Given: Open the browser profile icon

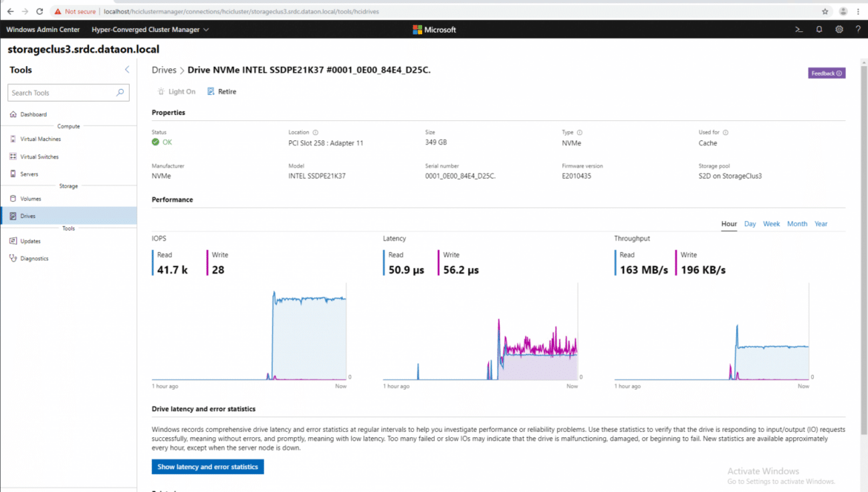Looking at the screenshot, I should pos(843,11).
